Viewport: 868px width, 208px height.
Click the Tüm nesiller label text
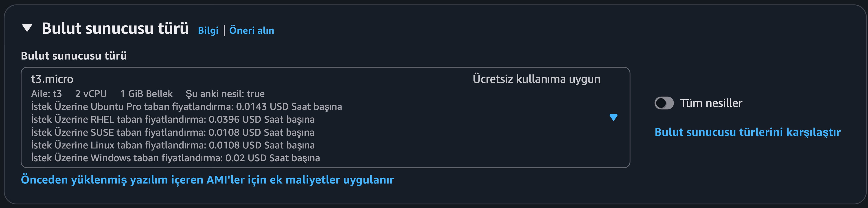(711, 103)
